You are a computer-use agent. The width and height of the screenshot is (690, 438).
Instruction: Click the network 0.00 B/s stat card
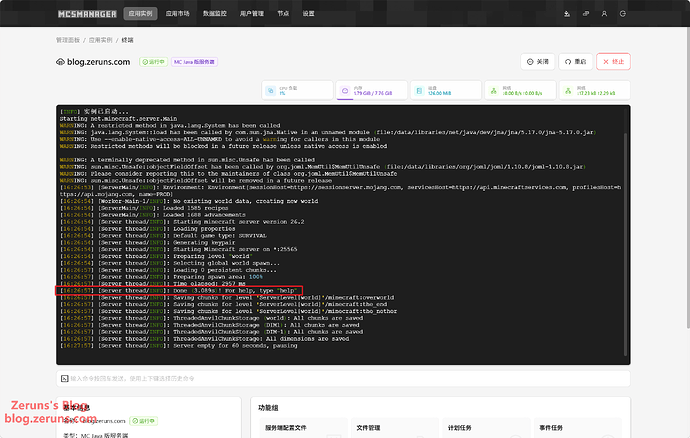[520, 90]
